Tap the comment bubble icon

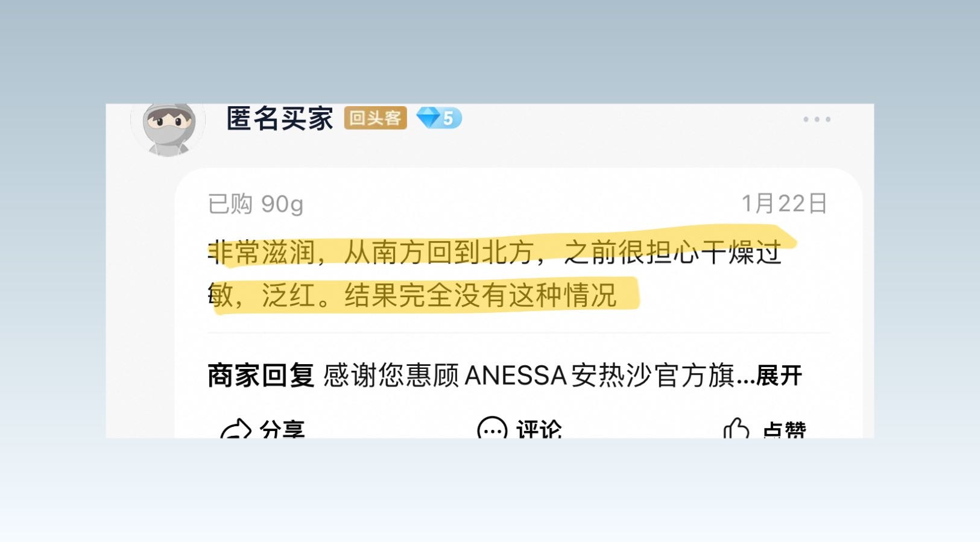pyautogui.click(x=492, y=429)
